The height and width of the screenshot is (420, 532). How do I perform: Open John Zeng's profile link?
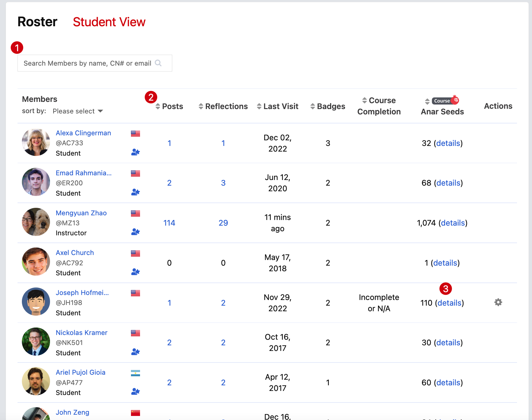(x=73, y=412)
